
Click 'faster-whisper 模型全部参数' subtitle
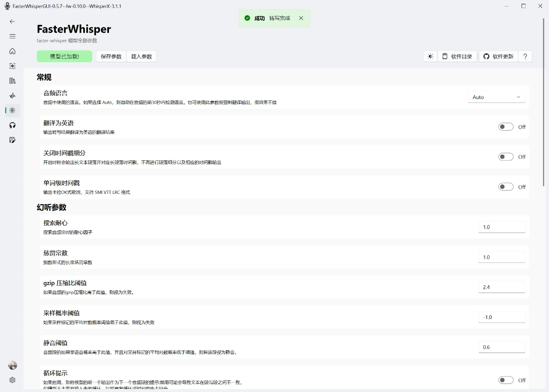point(67,41)
